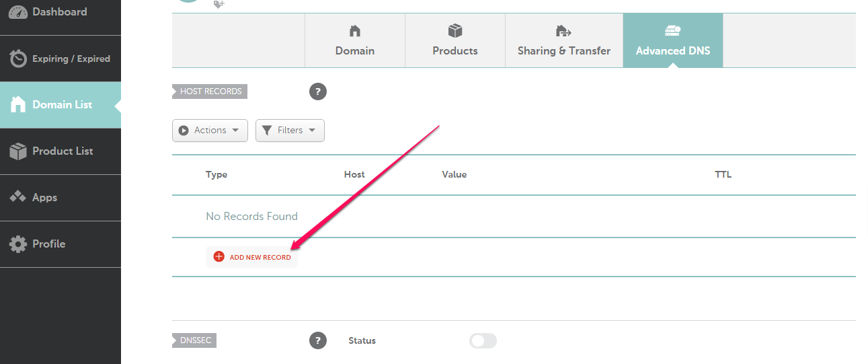Click the Product List box icon
Viewport: 868px width, 364px height.
[x=18, y=151]
